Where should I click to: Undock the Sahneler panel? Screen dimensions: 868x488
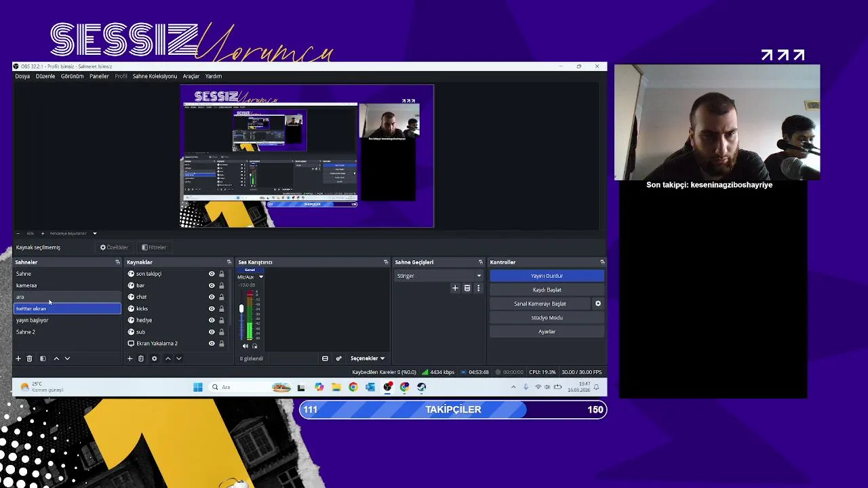pos(117,262)
